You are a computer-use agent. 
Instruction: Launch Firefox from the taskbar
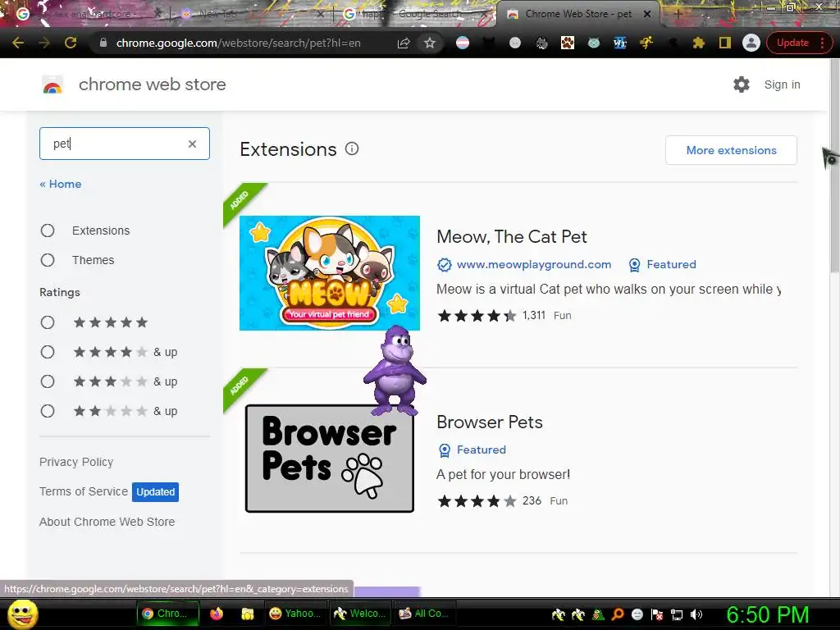coord(217,614)
